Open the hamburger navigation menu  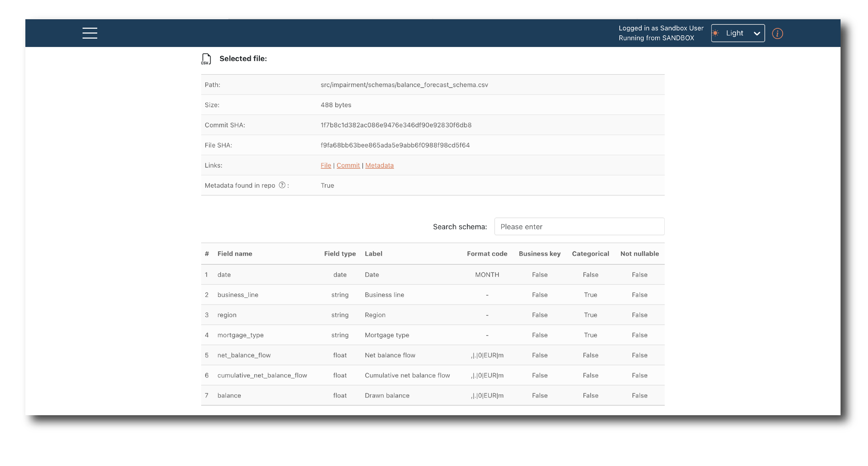(x=90, y=33)
